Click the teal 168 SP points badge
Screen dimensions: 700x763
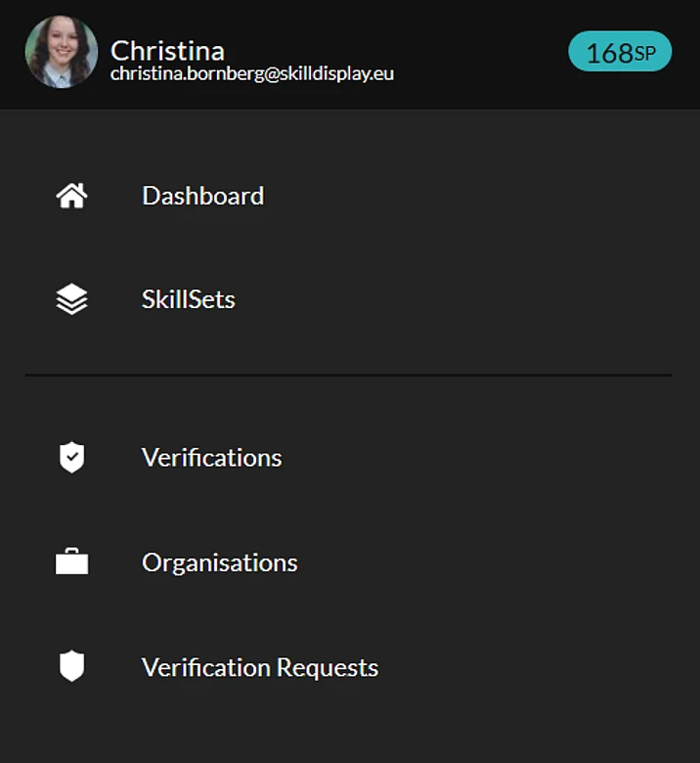pos(620,53)
